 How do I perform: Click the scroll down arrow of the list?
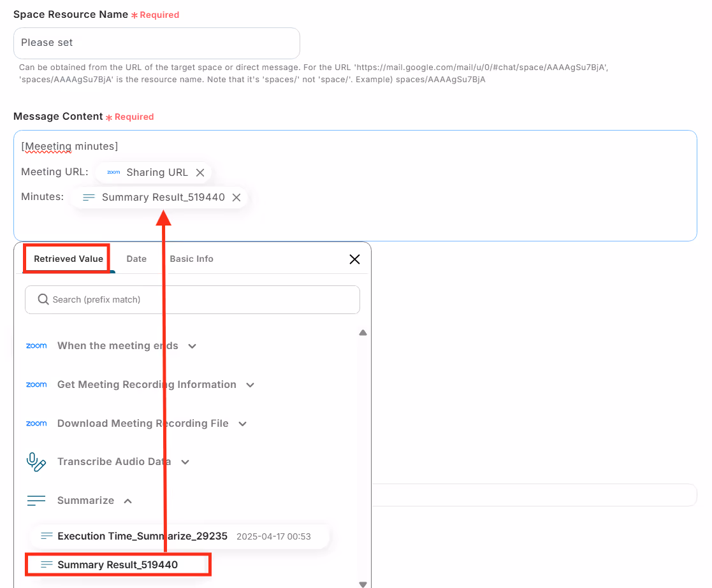363,584
